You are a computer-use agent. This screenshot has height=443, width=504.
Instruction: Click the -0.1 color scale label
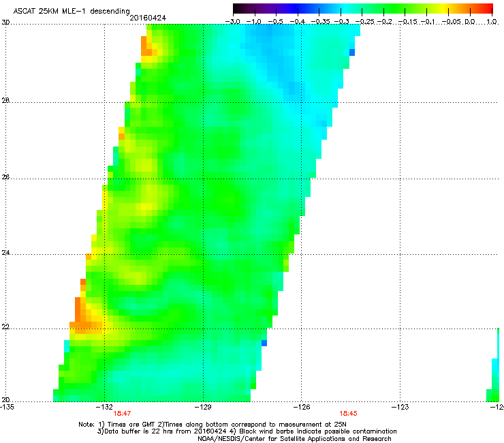pos(428,22)
